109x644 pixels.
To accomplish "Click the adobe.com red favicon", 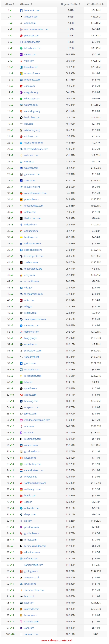I will click(x=21, y=395).
